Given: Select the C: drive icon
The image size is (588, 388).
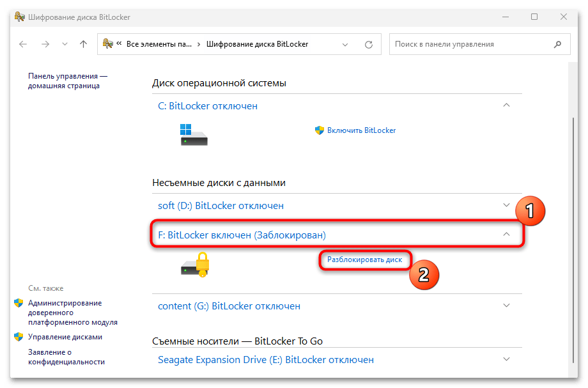Looking at the screenshot, I should point(194,134).
